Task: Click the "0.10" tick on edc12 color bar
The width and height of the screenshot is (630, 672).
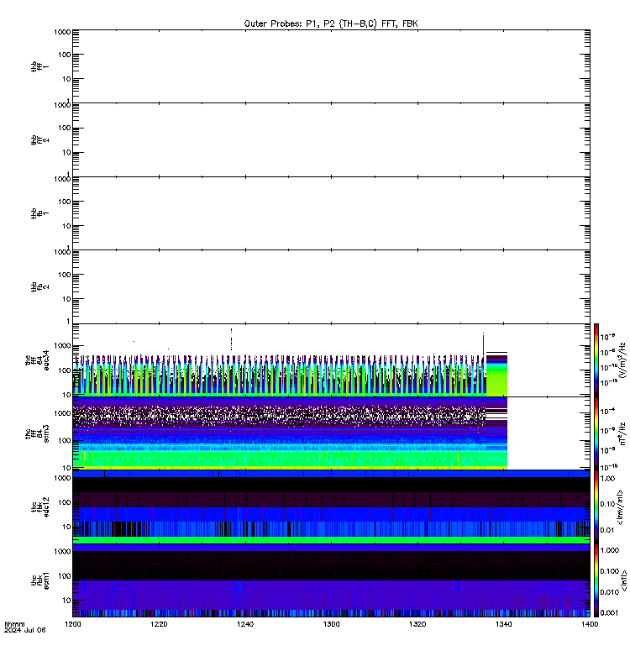Action: click(x=607, y=504)
